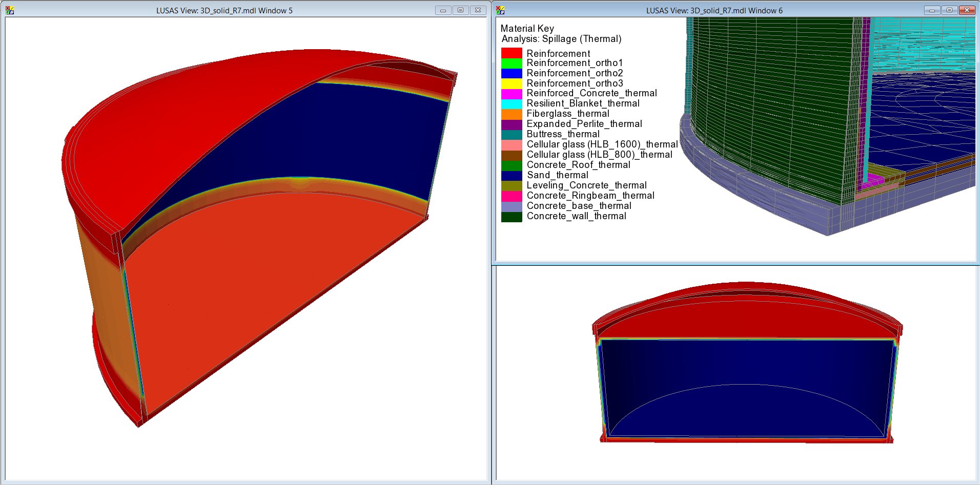
Task: Close the Window 5 view
Action: click(x=478, y=10)
